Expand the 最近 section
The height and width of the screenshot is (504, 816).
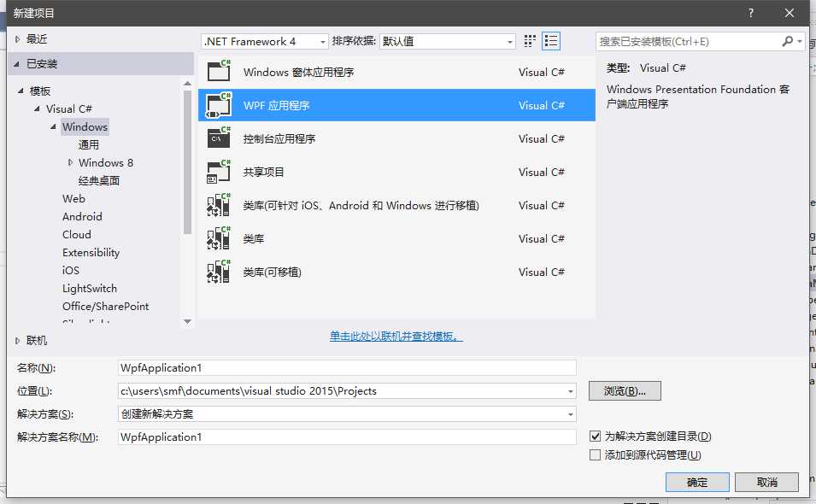18,39
